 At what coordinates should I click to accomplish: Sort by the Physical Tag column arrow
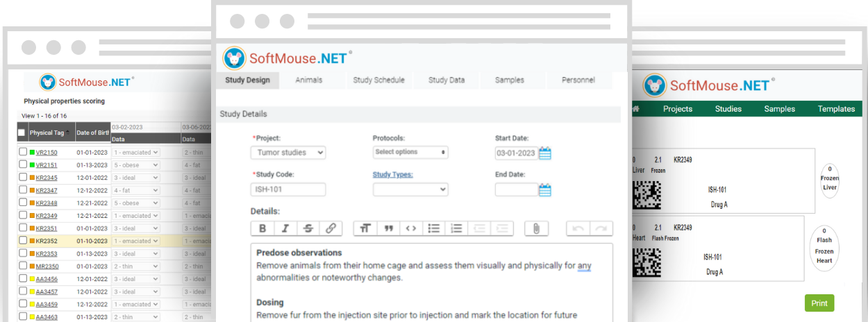click(69, 133)
